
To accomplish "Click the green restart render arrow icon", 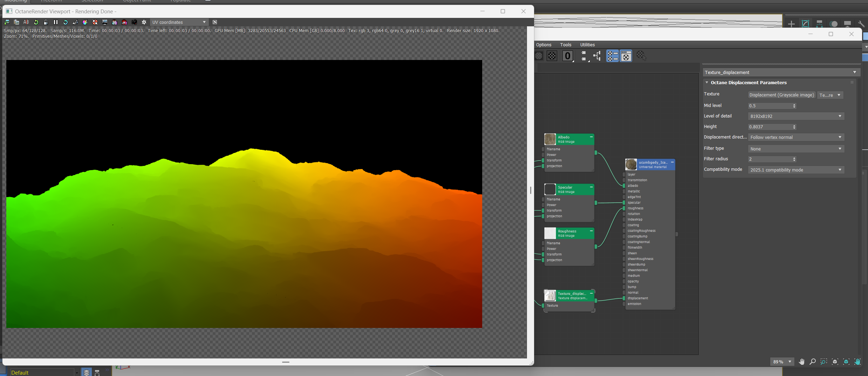I will pyautogui.click(x=36, y=22).
